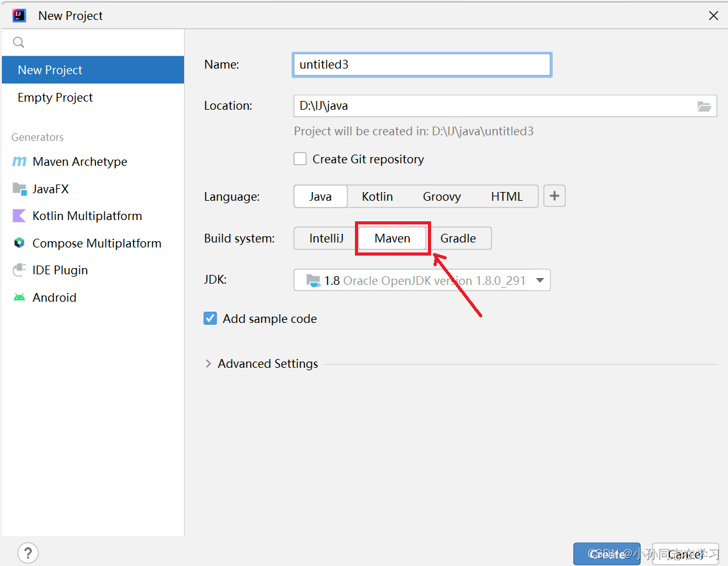
Task: Select the JavaFX generator label
Action: click(x=51, y=189)
